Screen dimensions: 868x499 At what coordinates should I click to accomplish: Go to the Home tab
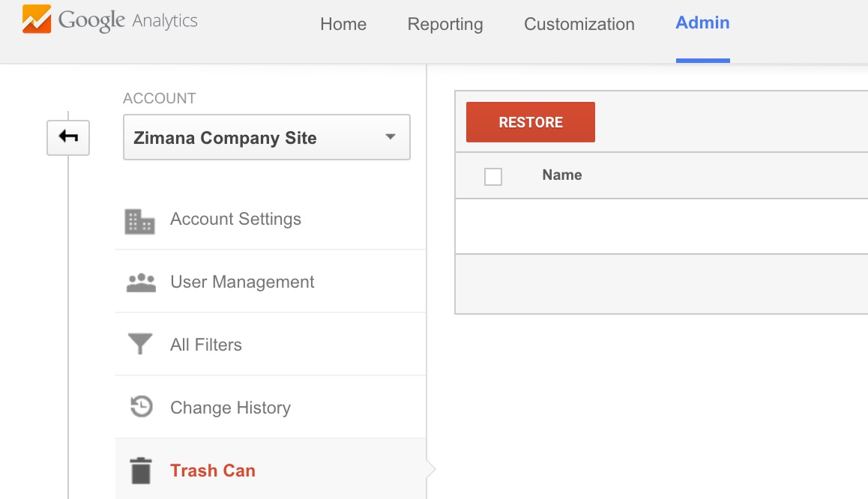(343, 24)
